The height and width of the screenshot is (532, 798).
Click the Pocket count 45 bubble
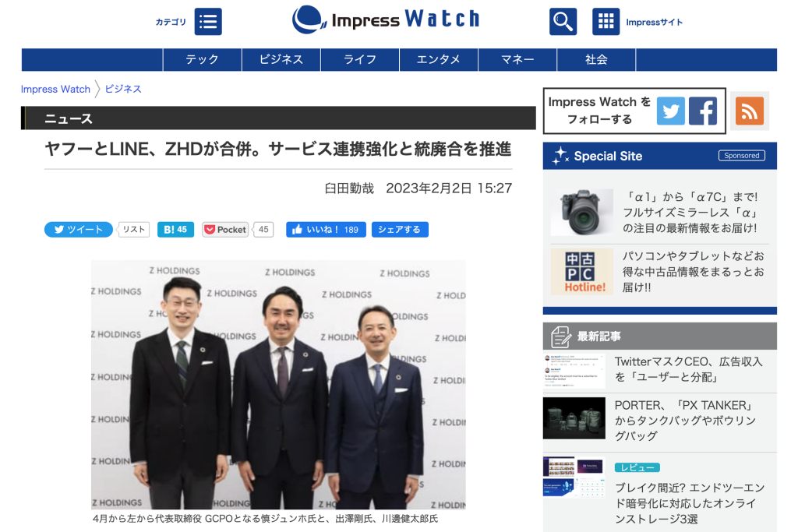coord(263,229)
